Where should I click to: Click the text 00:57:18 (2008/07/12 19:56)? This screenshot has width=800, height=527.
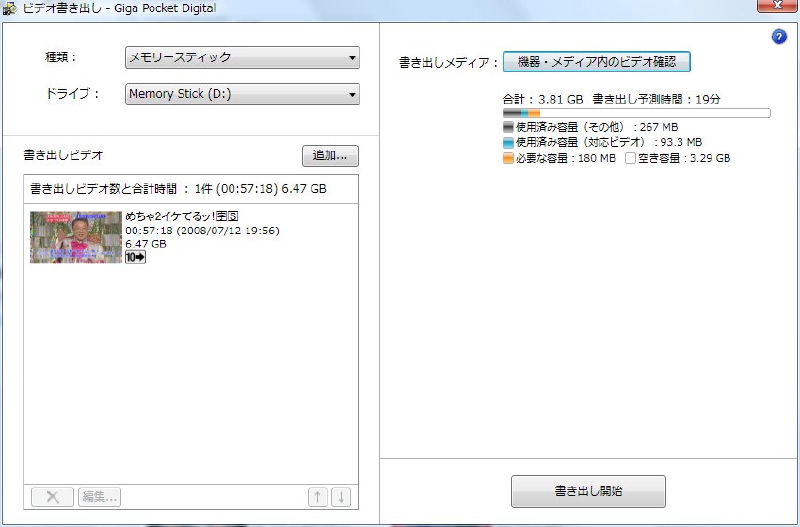pos(203,231)
